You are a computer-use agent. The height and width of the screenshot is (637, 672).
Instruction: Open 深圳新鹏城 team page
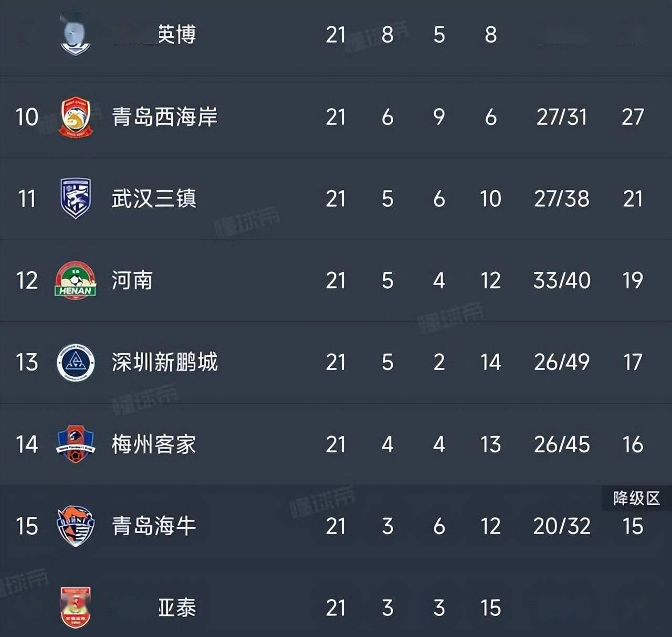click(164, 363)
